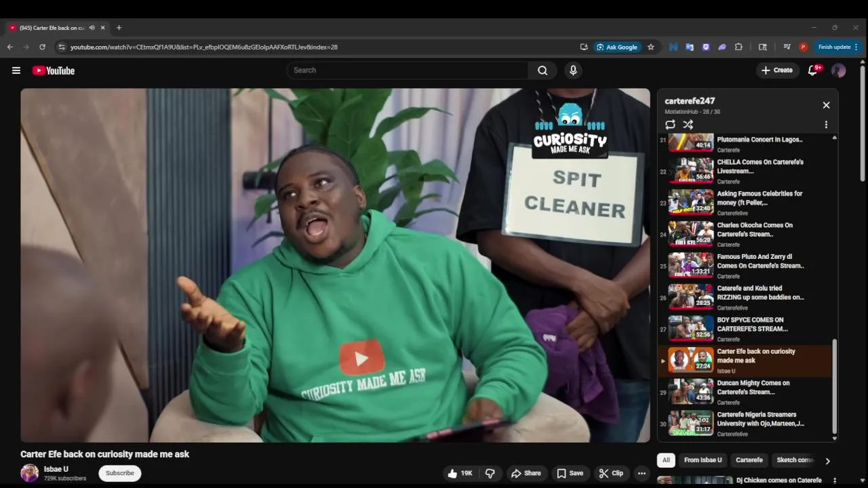The height and width of the screenshot is (488, 868).
Task: Play BOY SPYCE COMES ON CARTEREFE'S STREAM
Action: pos(744,329)
